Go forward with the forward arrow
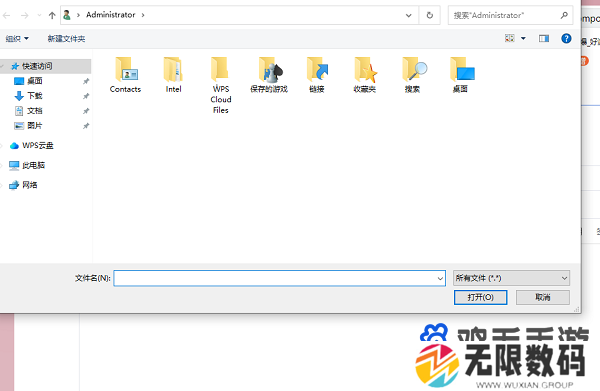The height and width of the screenshot is (391, 600). 24,15
